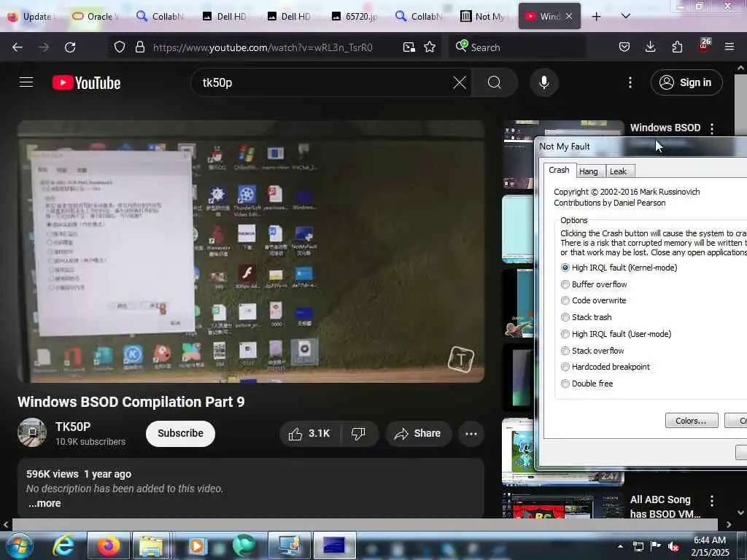Screen dimensions: 747x560
Task: Open the tracking protection shield icon
Action: pyautogui.click(x=120, y=47)
